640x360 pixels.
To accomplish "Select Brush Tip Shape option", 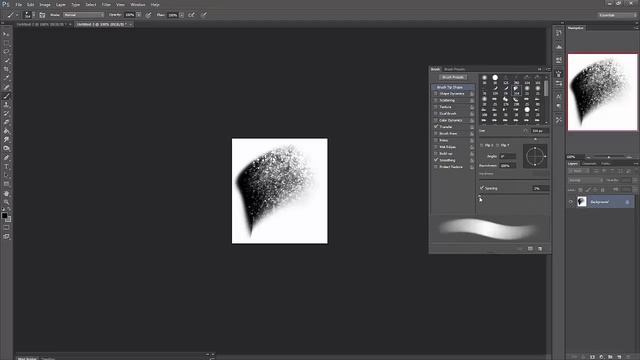I will pyautogui.click(x=453, y=87).
